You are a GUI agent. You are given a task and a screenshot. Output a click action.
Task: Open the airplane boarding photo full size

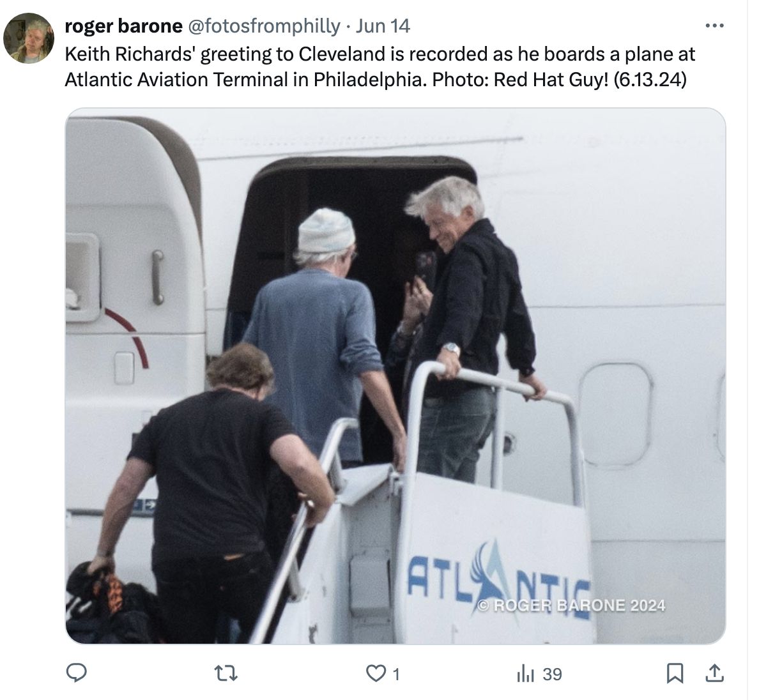[395, 376]
